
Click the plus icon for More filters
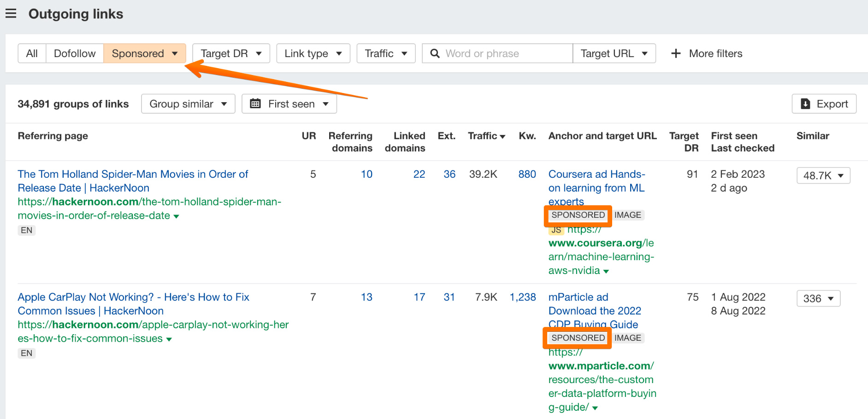point(676,53)
